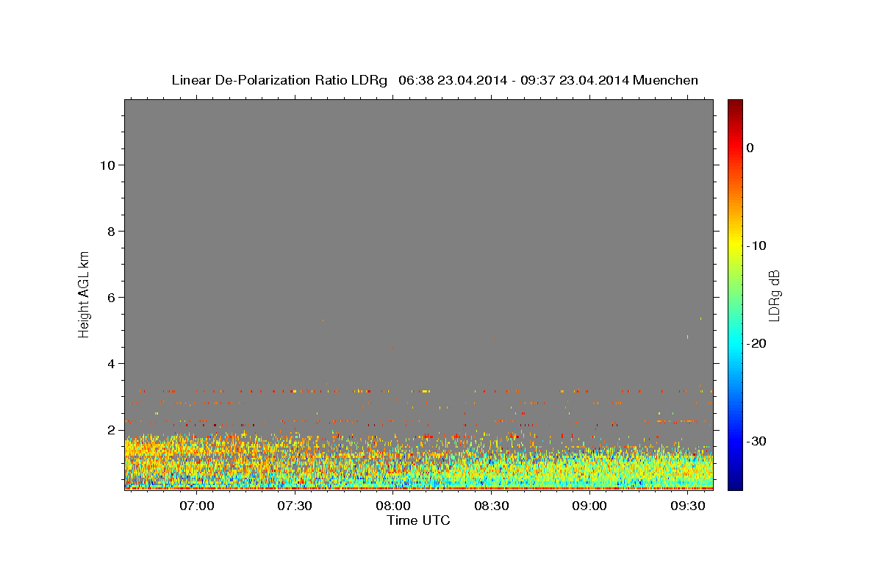Click the 08:00 time tick label

click(x=393, y=506)
